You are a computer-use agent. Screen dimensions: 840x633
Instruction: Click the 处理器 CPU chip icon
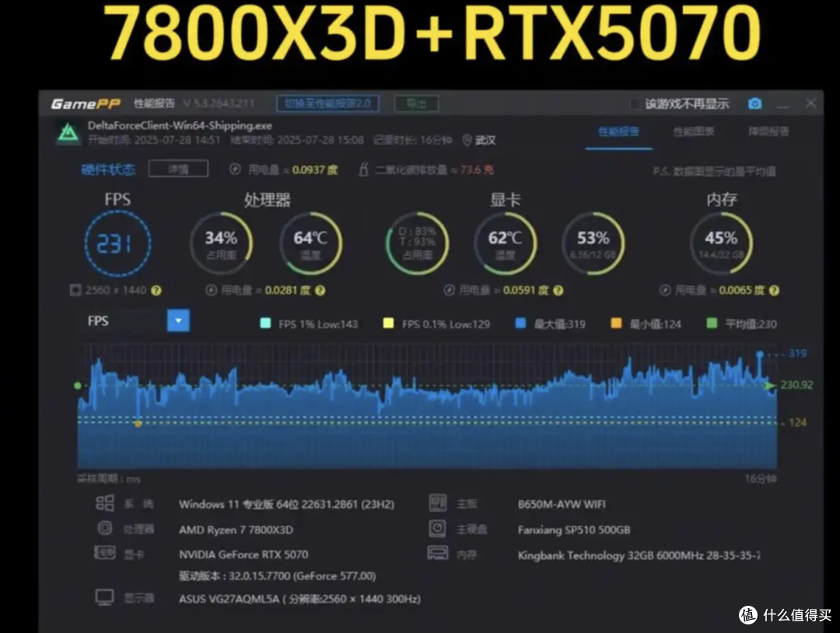tap(104, 528)
